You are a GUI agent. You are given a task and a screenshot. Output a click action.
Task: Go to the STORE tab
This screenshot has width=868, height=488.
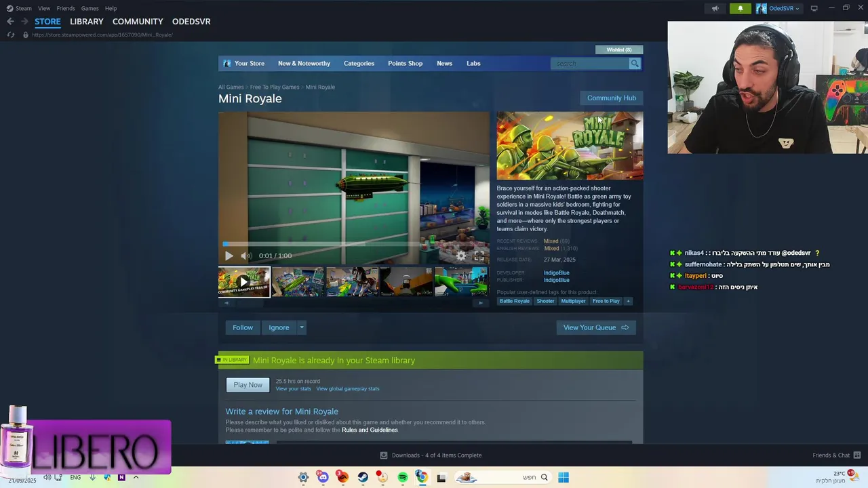click(47, 22)
